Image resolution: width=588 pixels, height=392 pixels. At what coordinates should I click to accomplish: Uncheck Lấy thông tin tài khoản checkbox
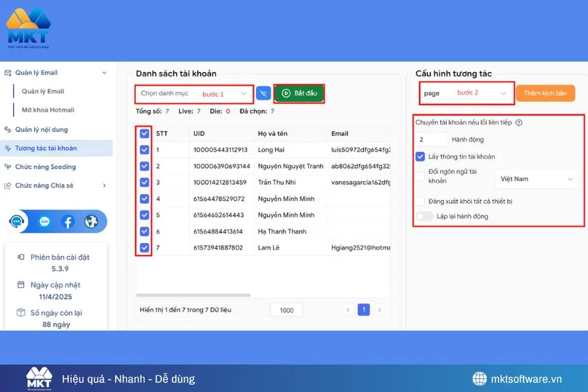coord(421,157)
